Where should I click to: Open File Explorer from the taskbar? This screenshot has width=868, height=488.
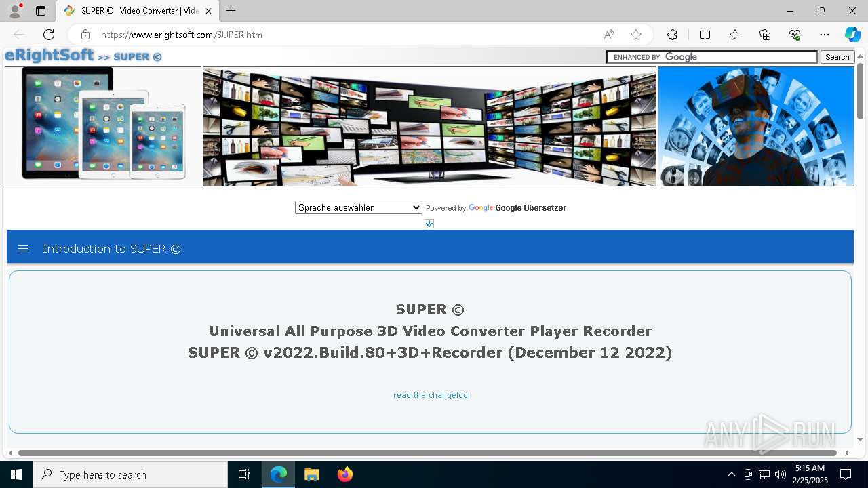[311, 474]
